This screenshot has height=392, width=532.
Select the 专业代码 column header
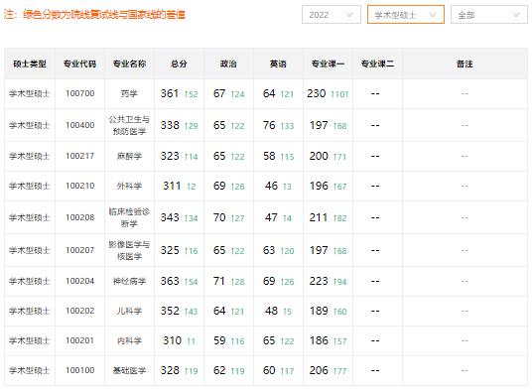(x=79, y=64)
